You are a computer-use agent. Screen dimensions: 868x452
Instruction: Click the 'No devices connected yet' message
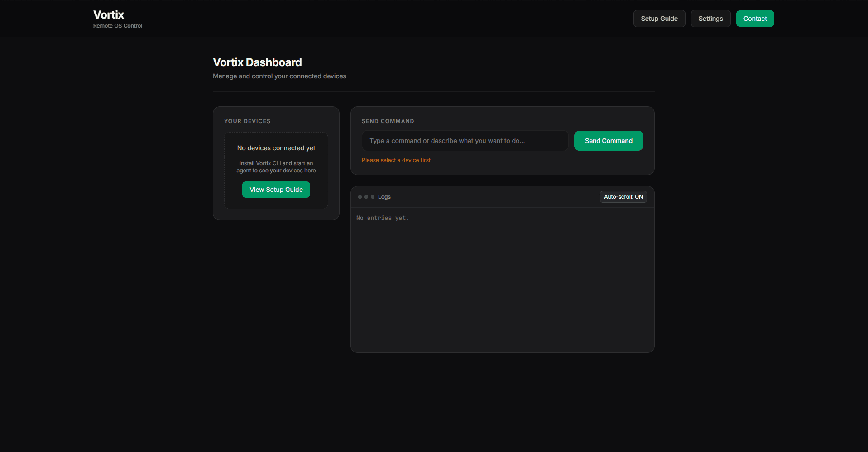tap(276, 148)
